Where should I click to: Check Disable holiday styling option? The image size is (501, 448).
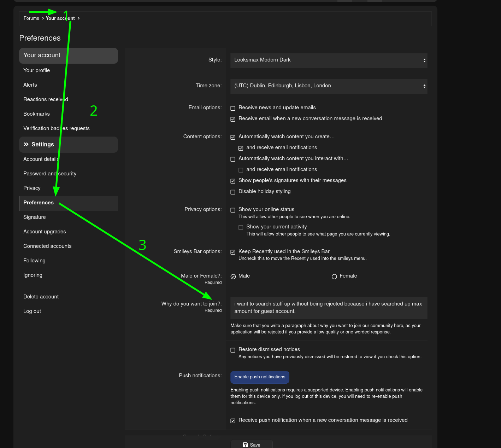tap(233, 192)
